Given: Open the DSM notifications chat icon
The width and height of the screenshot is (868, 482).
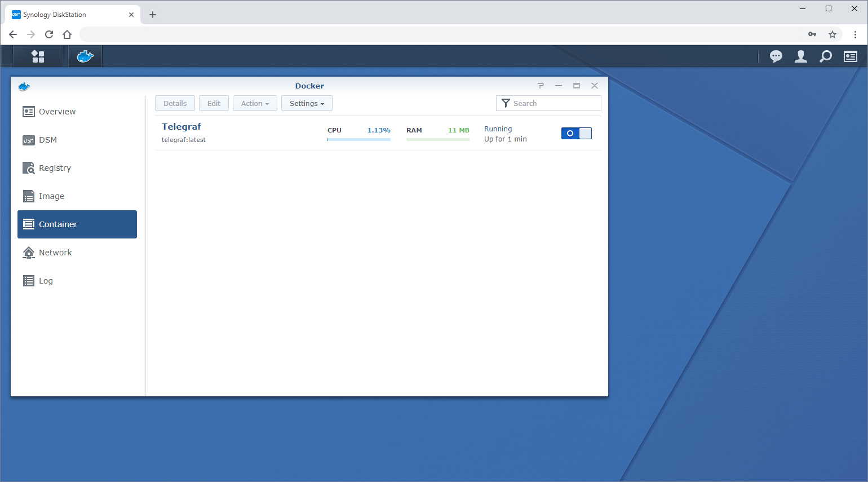Looking at the screenshot, I should [x=776, y=56].
